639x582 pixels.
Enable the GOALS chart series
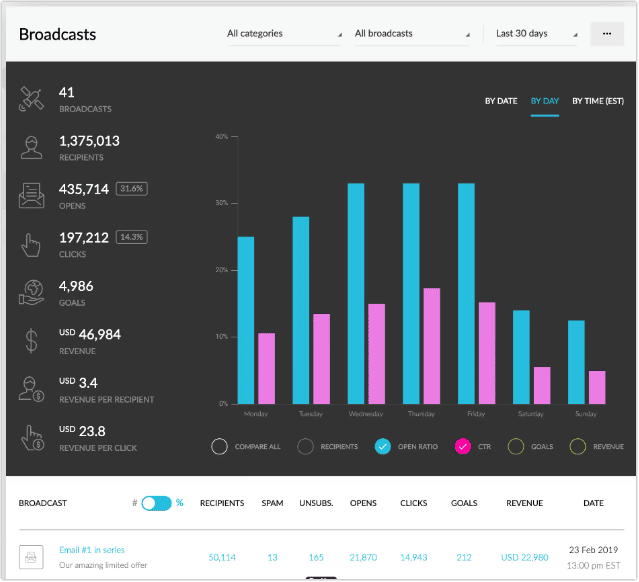[x=516, y=447]
